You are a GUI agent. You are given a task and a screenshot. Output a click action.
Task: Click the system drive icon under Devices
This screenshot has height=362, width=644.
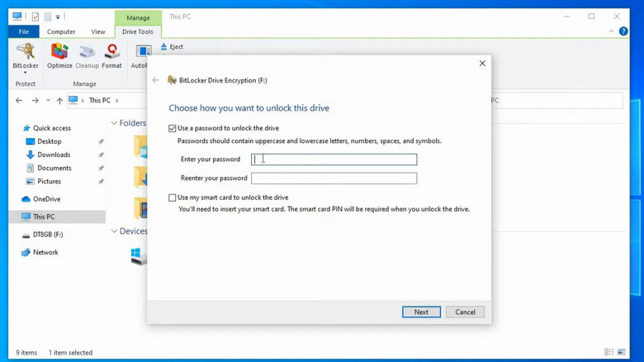click(x=139, y=256)
